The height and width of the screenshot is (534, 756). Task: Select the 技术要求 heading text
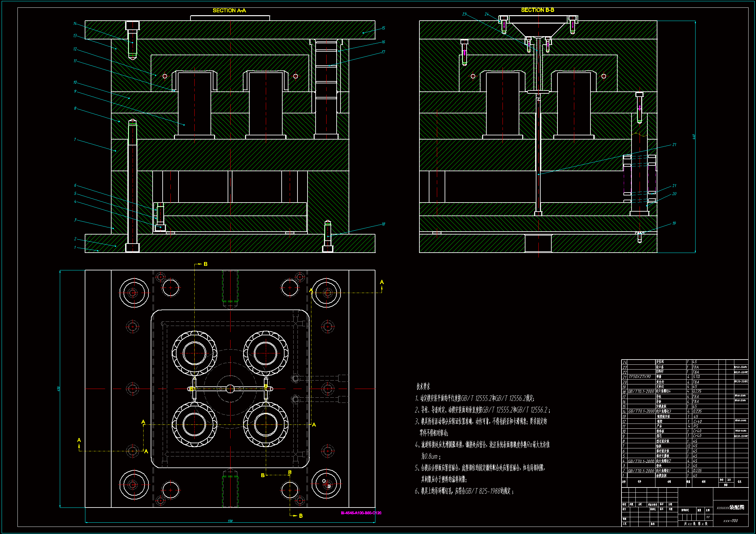pos(423,387)
